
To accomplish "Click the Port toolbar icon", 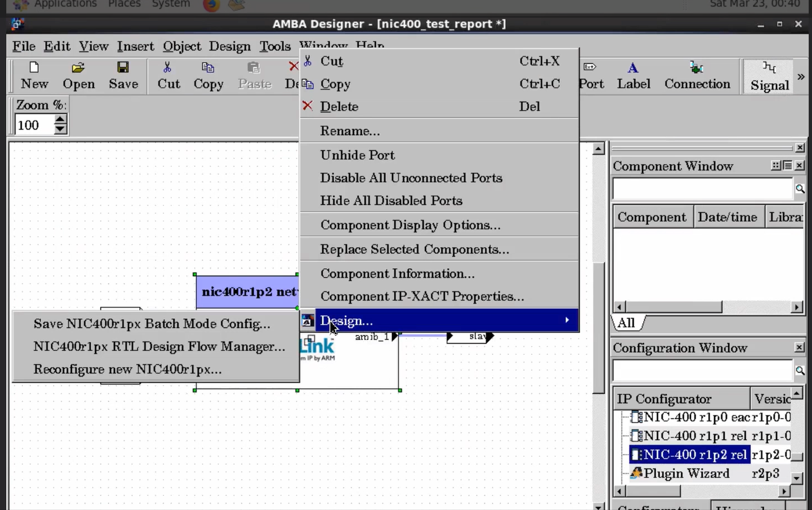I will pyautogui.click(x=590, y=67).
